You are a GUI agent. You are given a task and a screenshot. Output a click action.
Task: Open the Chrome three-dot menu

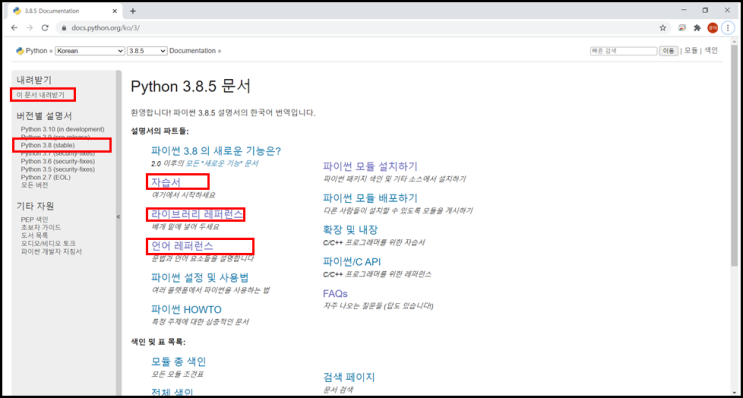[x=728, y=28]
